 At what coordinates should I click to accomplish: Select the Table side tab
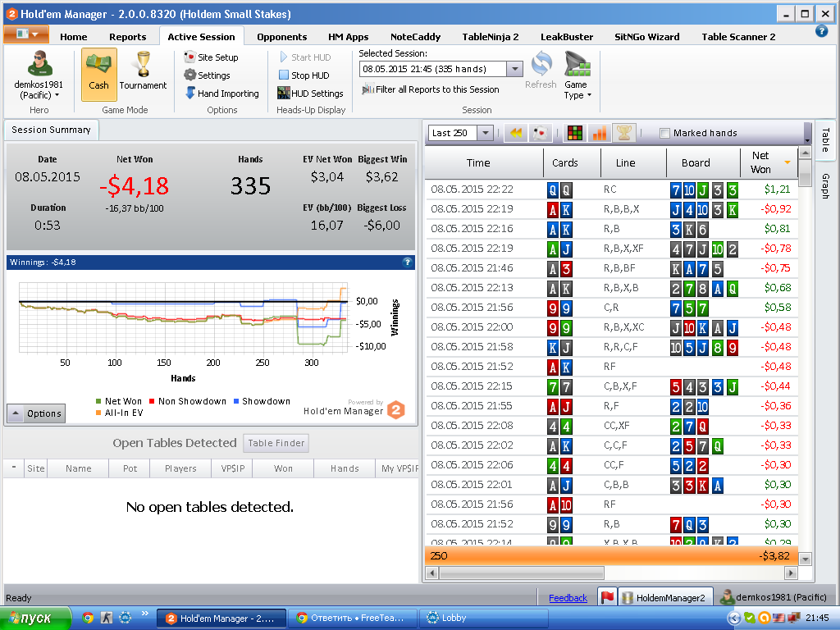(x=825, y=139)
